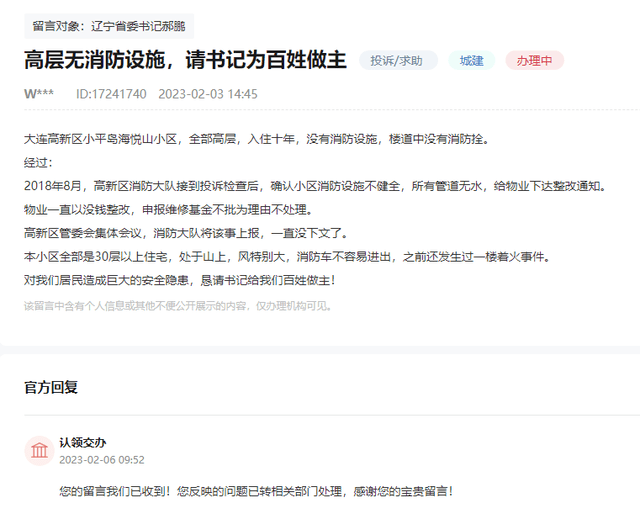Click the 办理中 status tag
640x519 pixels.
click(x=534, y=61)
